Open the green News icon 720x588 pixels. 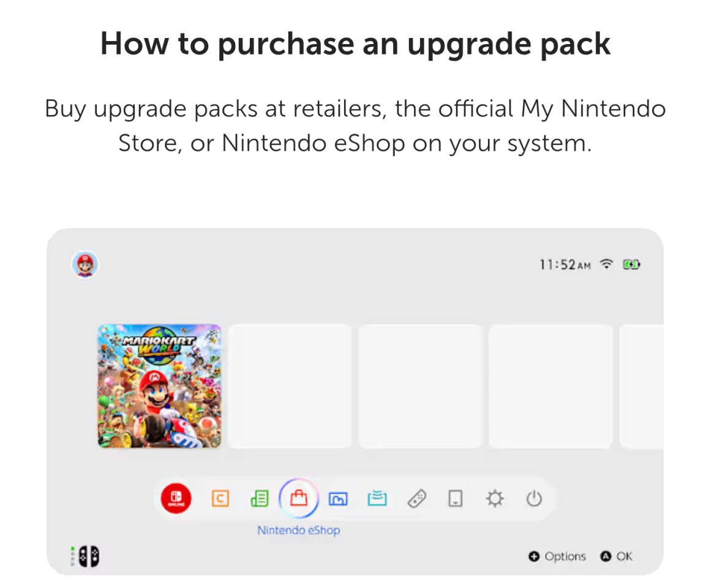(x=260, y=499)
